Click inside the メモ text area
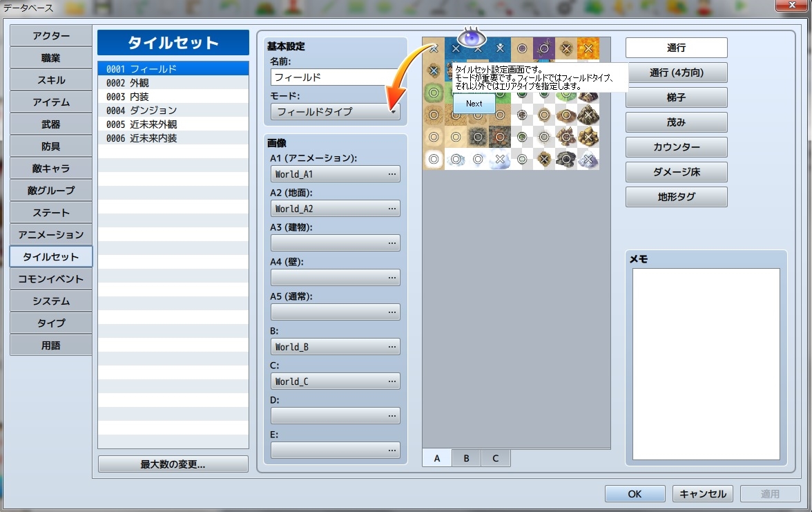The width and height of the screenshot is (812, 512). [706, 363]
